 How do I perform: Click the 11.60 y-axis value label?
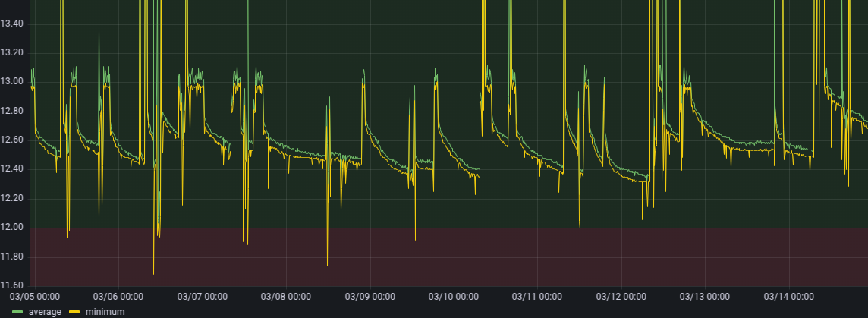[x=12, y=286]
